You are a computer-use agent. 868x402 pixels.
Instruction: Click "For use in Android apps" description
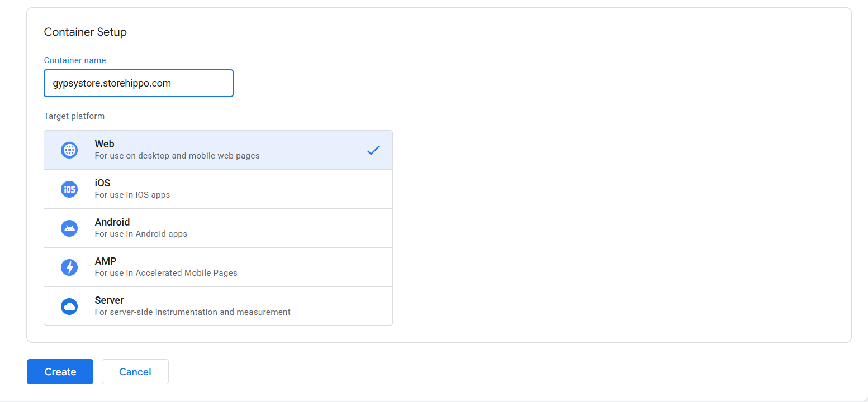141,234
